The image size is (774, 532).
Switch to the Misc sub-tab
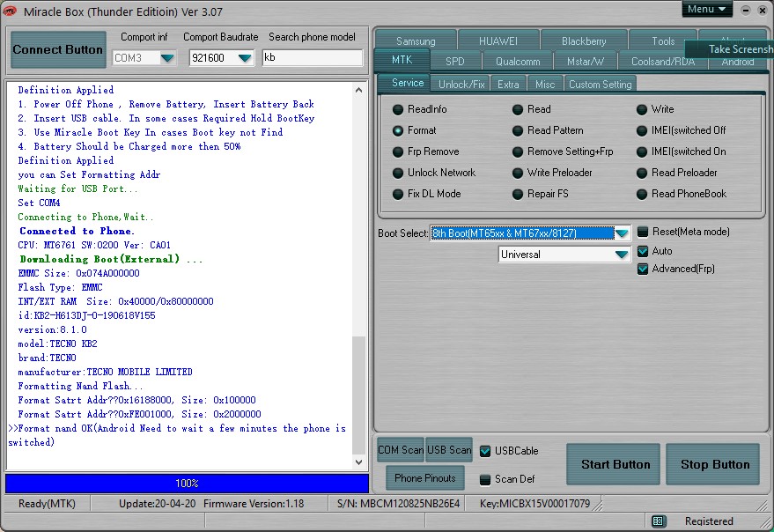click(545, 85)
